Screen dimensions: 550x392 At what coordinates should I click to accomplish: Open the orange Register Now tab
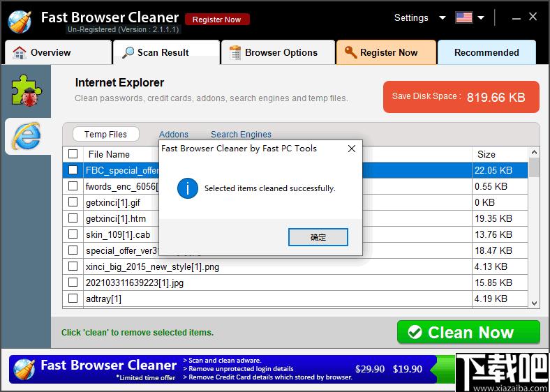point(386,52)
